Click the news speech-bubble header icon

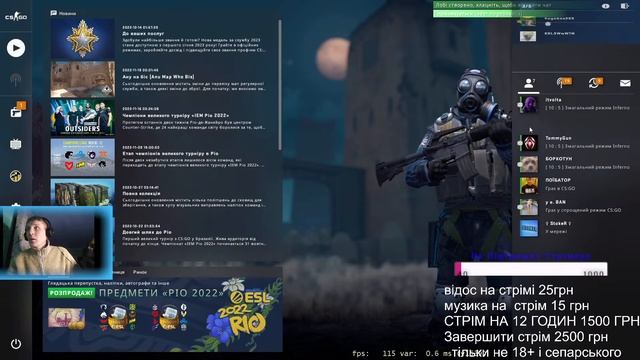click(x=53, y=13)
